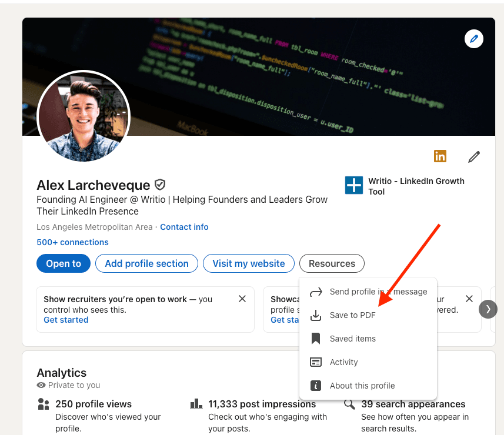This screenshot has width=504, height=435.
Task: Click the Open to button
Action: pyautogui.click(x=63, y=263)
